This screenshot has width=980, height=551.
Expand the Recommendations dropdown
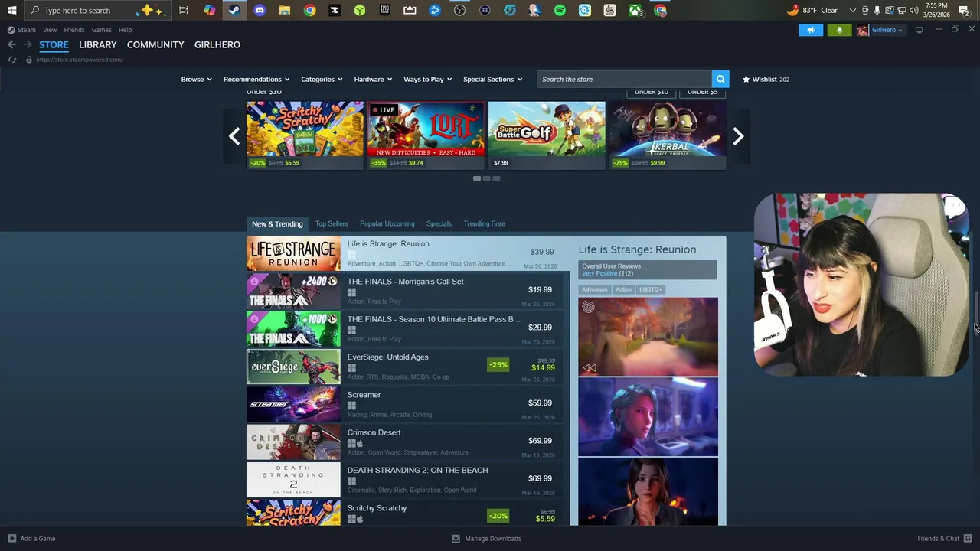(256, 79)
